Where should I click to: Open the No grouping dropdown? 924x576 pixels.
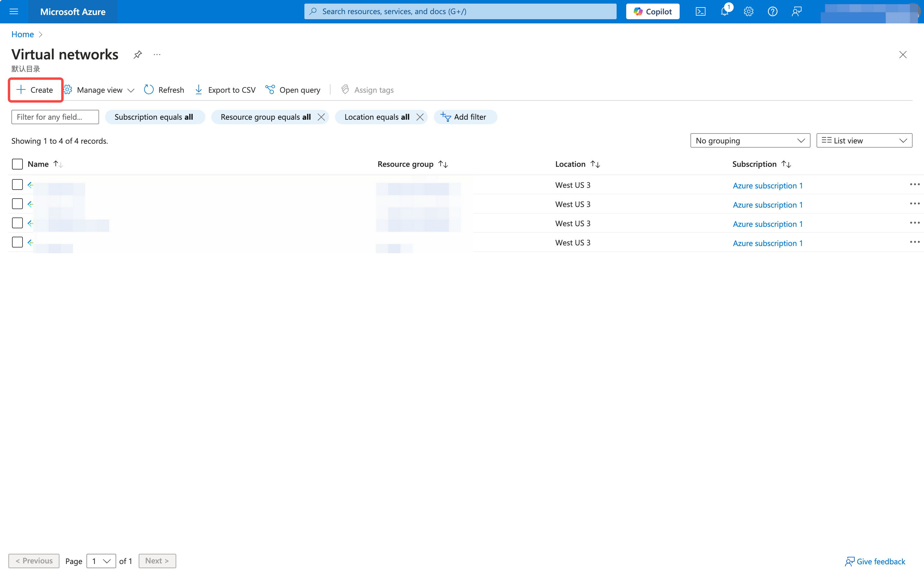point(750,140)
